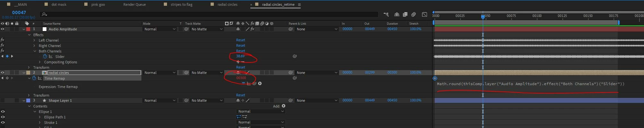Click the Audio Amplitude effects fx switch

click(x=252, y=29)
